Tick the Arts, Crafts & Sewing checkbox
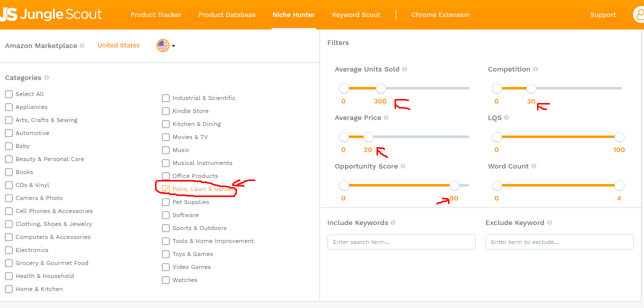Image resolution: width=644 pixels, height=308 pixels. pyautogui.click(x=9, y=120)
